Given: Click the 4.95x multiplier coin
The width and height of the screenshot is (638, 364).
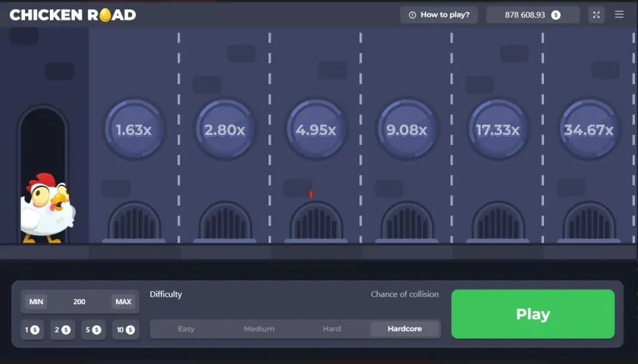Looking at the screenshot, I should tap(316, 129).
